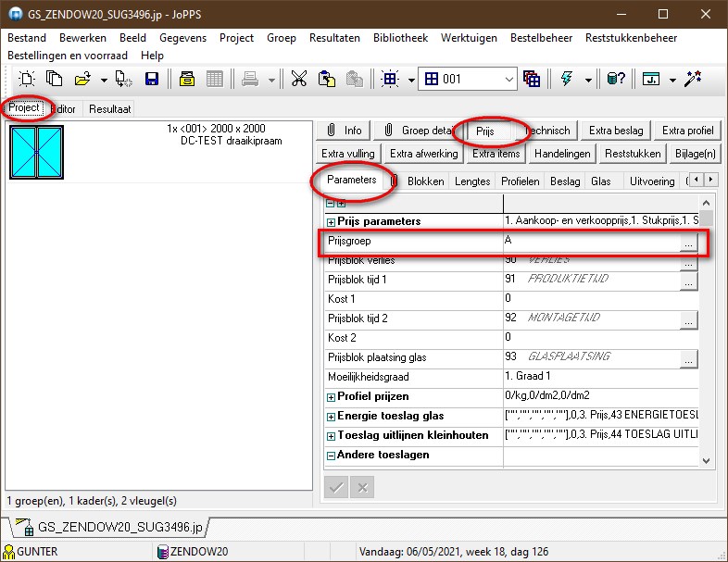Open the 001 group combo box

[x=468, y=79]
